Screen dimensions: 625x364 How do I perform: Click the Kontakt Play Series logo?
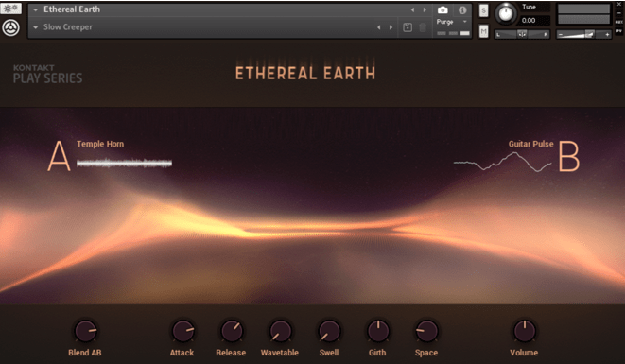pos(48,74)
